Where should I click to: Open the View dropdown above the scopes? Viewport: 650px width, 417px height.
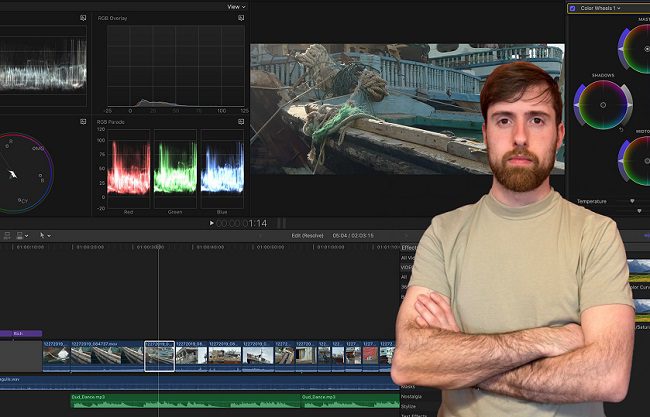(x=236, y=7)
